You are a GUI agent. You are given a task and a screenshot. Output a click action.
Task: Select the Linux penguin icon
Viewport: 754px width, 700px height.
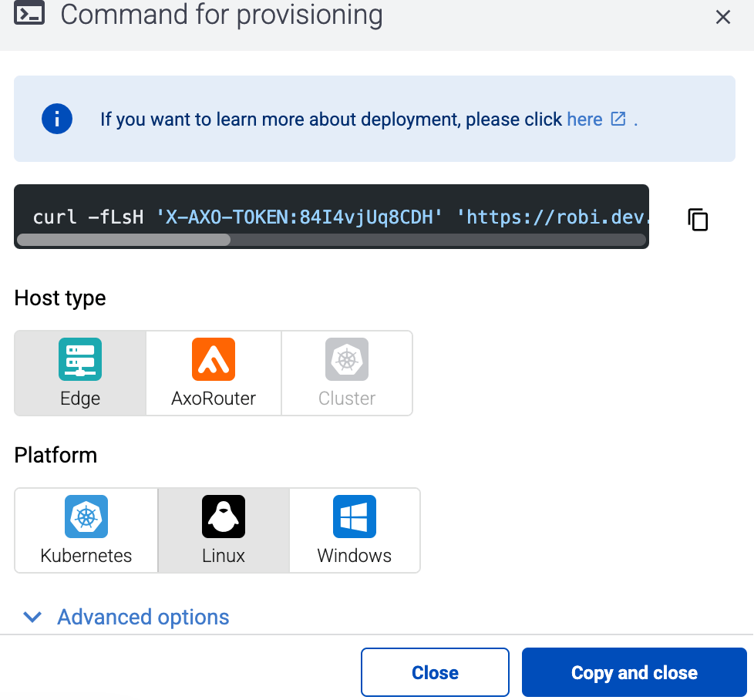pos(223,516)
